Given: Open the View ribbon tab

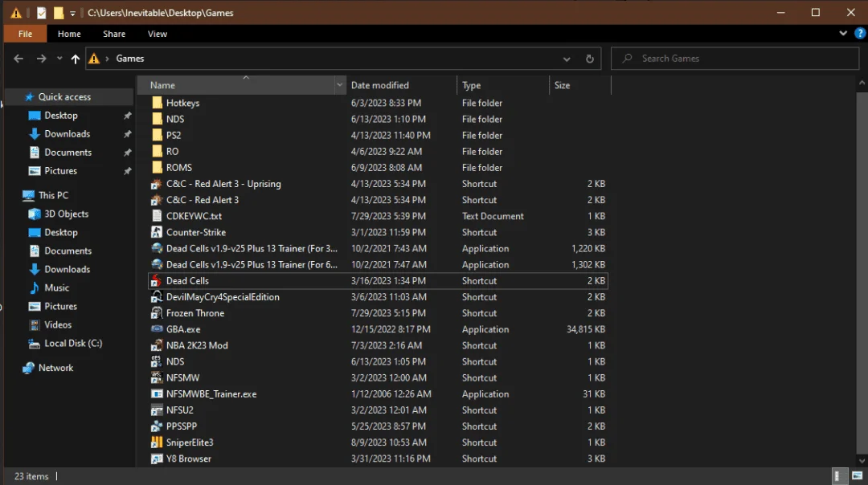Looking at the screenshot, I should point(158,34).
